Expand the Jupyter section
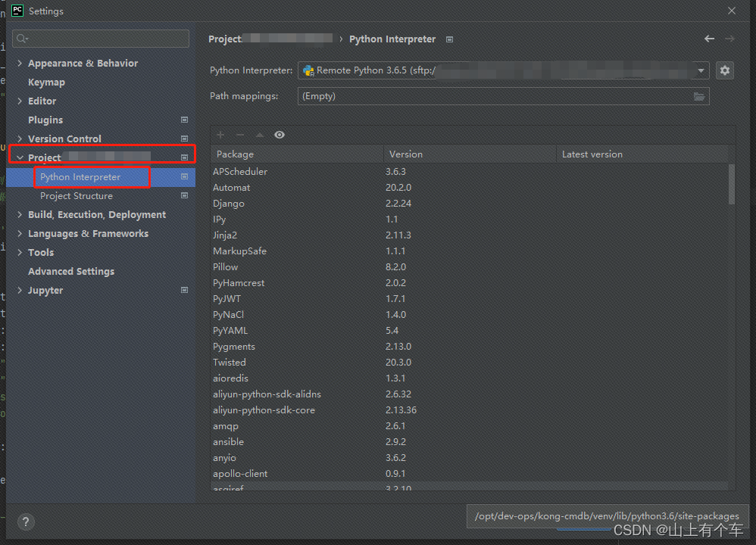This screenshot has width=756, height=545. [20, 290]
